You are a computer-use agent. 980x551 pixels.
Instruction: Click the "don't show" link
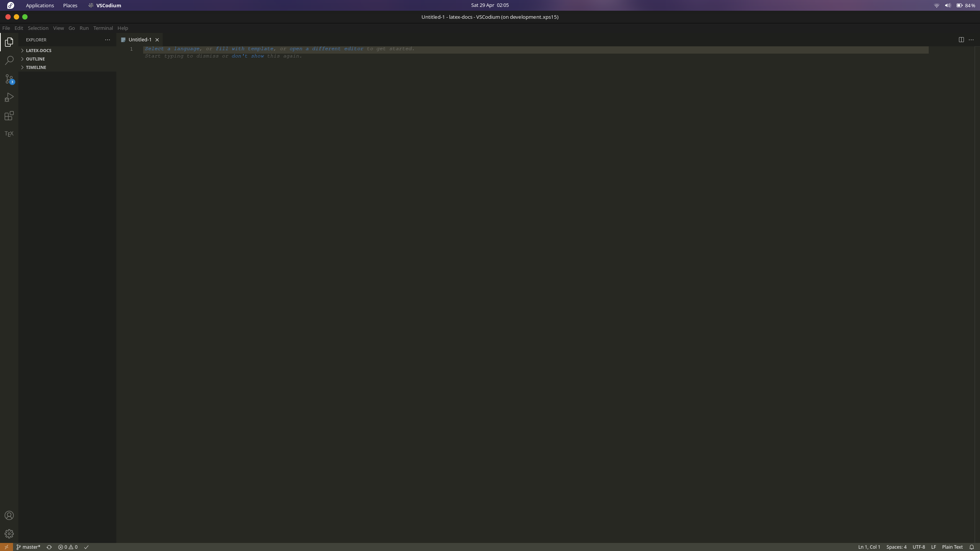[248, 56]
